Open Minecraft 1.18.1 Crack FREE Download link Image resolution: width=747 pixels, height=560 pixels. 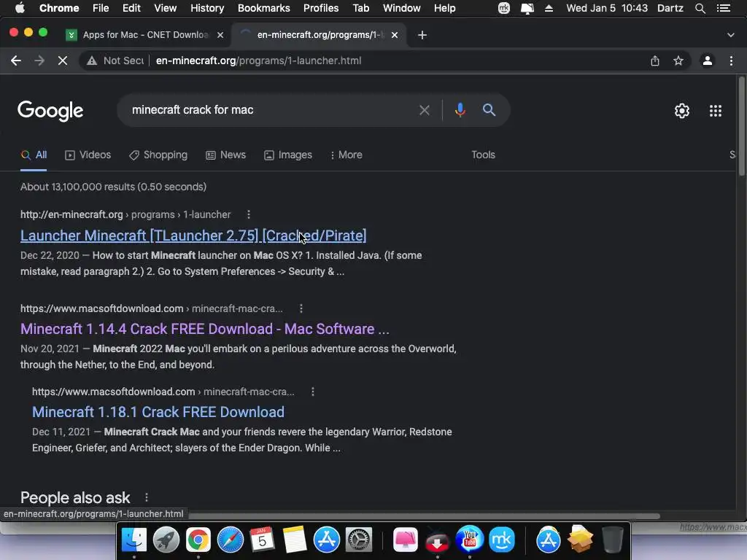coord(158,412)
